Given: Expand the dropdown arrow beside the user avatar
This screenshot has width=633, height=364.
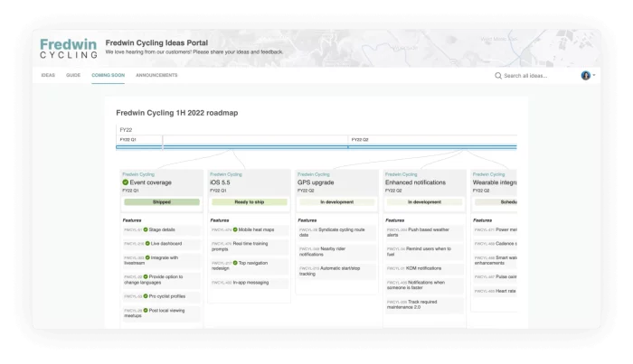Looking at the screenshot, I should click(x=594, y=76).
